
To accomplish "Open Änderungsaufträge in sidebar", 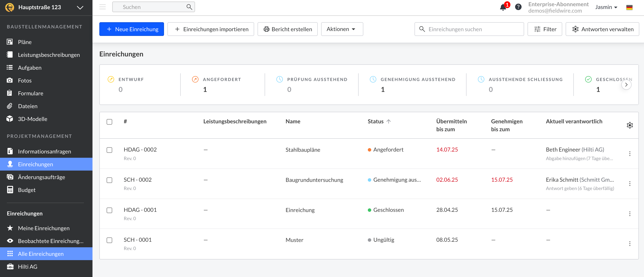I will pos(46,177).
